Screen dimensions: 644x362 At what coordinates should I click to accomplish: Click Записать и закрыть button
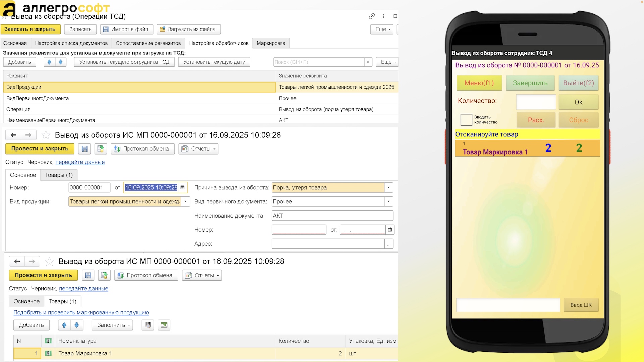pos(30,29)
